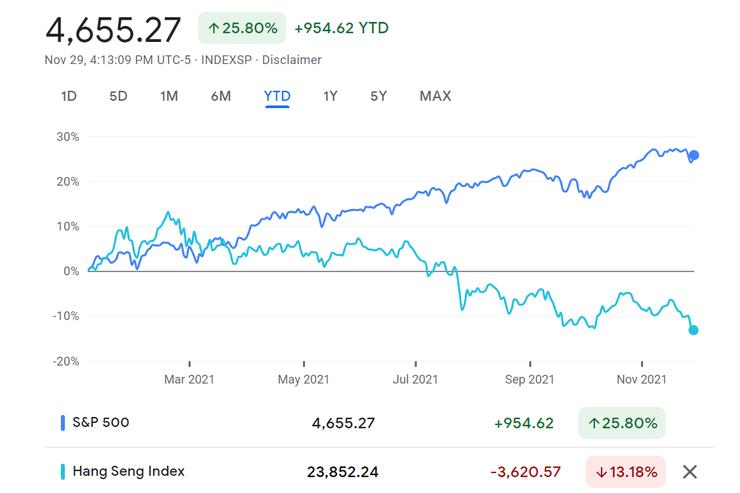This screenshot has height=493, width=740.
Task: Show the MAX time range
Action: pos(435,96)
